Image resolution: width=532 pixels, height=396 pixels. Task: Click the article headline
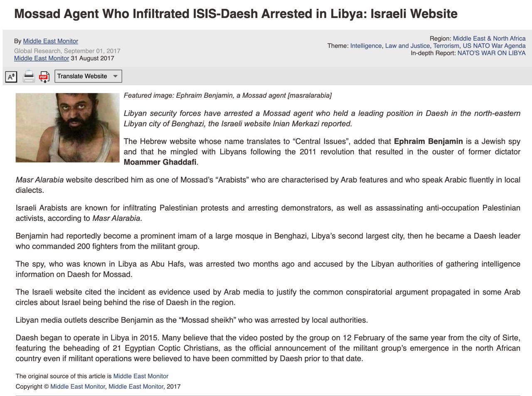click(x=236, y=14)
